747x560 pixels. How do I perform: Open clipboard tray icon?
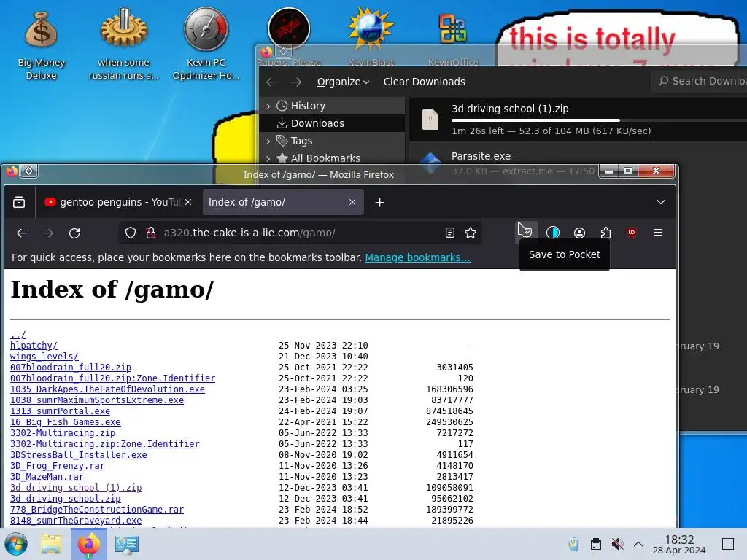pos(595,544)
